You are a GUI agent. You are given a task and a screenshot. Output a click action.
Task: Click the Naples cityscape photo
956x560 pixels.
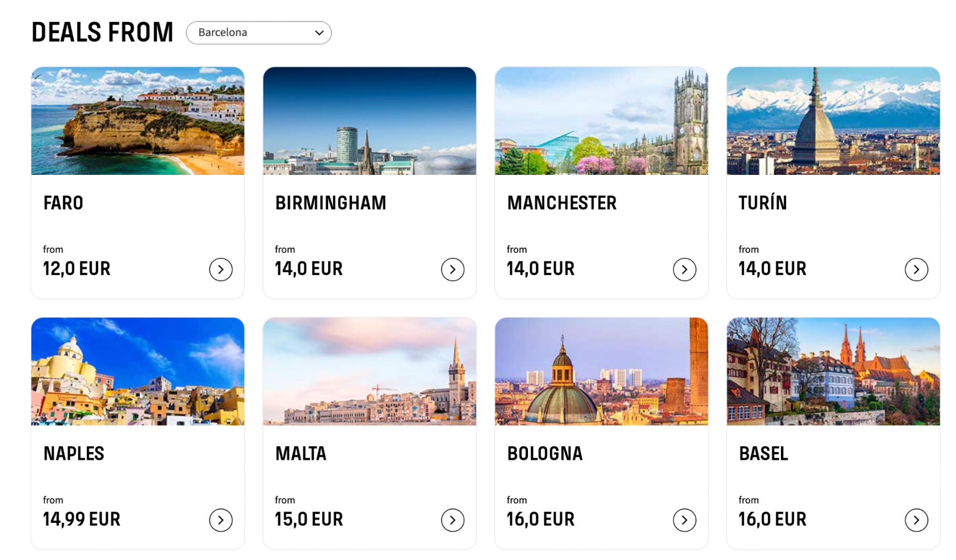click(x=138, y=372)
